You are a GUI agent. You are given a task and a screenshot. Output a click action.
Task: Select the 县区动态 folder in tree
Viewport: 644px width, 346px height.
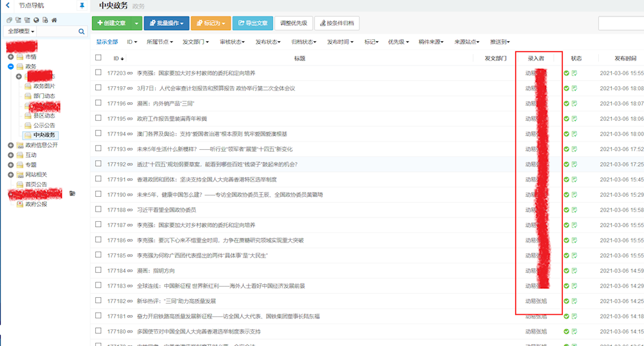pos(44,116)
